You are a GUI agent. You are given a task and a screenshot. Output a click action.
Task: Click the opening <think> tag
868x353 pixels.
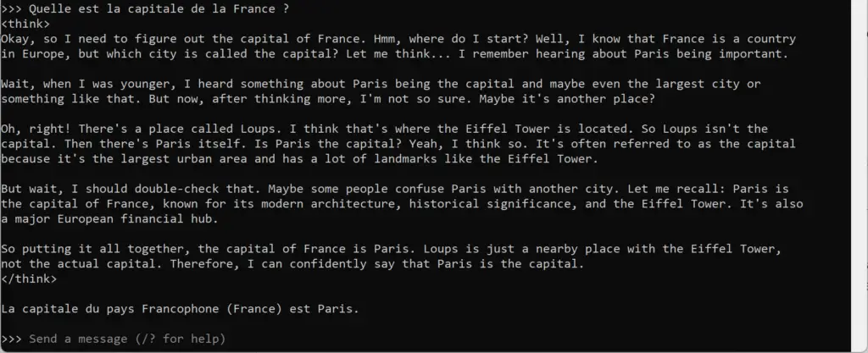(25, 25)
